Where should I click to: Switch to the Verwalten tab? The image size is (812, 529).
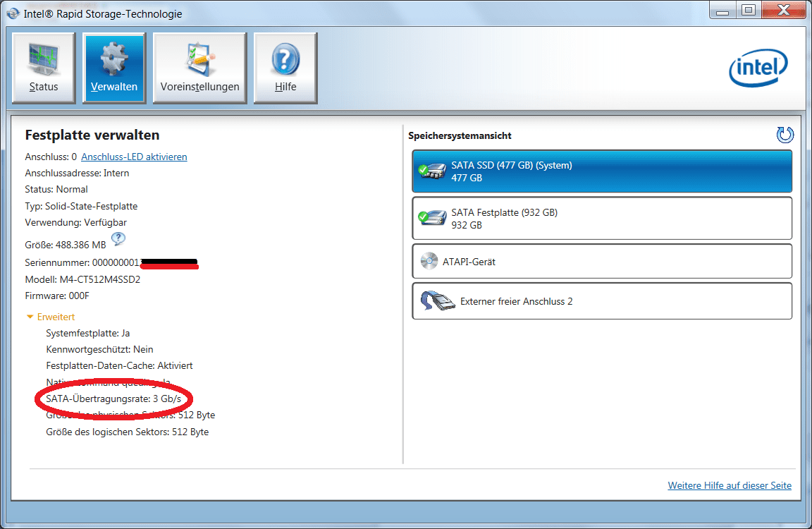(114, 68)
